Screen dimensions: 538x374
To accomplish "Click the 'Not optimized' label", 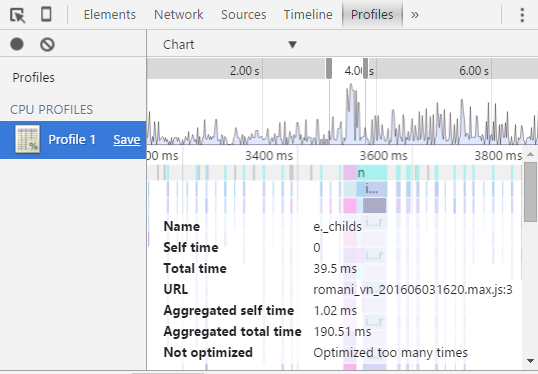I will coord(208,353).
